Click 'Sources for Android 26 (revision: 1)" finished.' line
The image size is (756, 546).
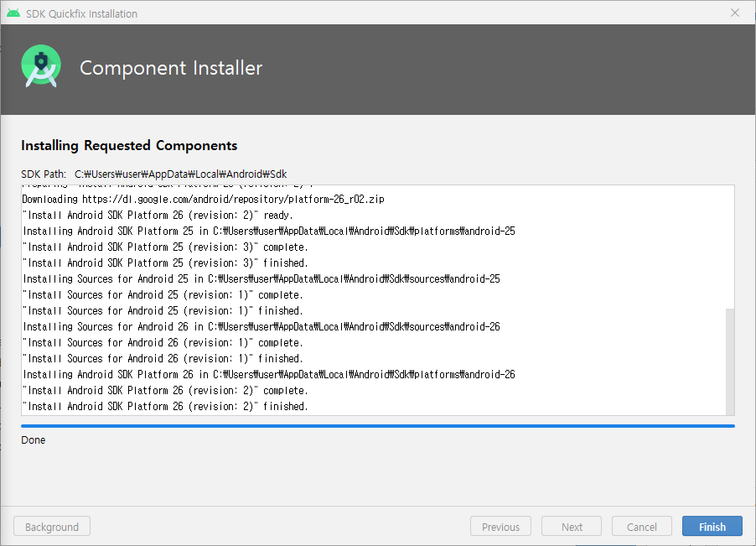click(163, 358)
